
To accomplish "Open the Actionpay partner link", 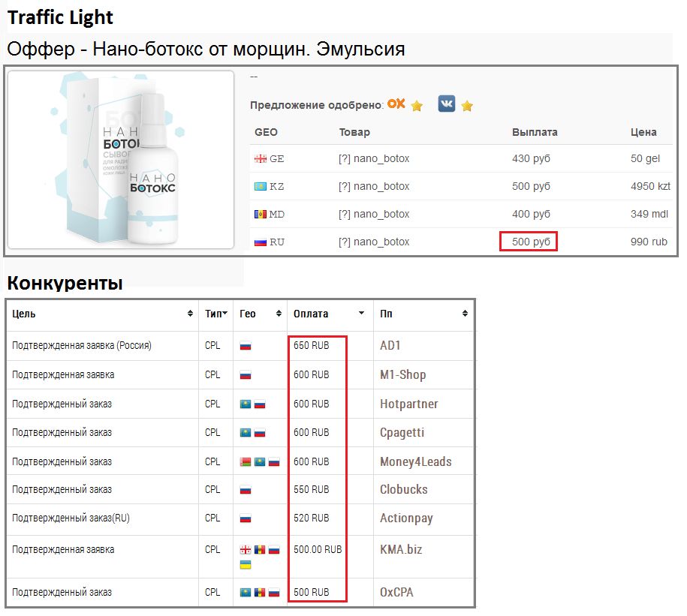I will pos(406,518).
